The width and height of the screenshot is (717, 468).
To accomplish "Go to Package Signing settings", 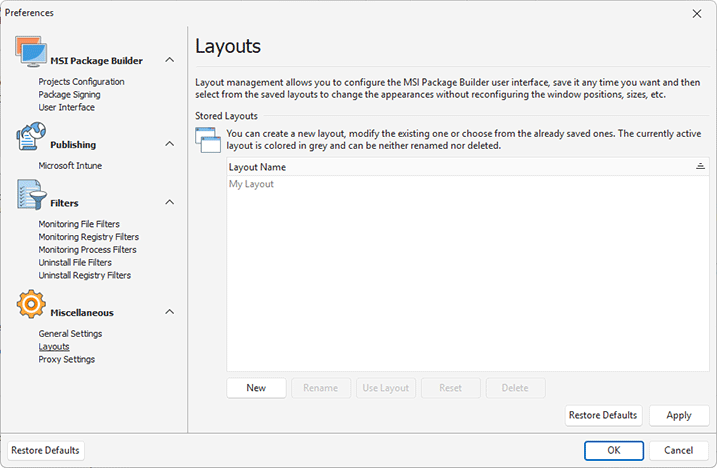I will [x=69, y=95].
